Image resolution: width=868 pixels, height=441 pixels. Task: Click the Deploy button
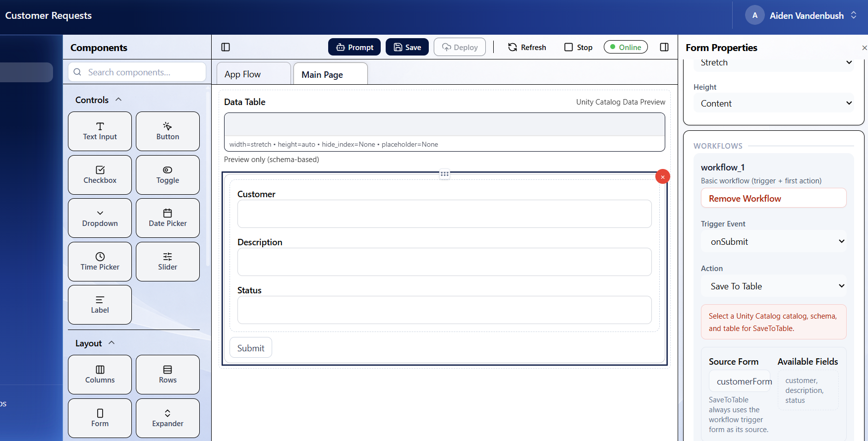tap(460, 47)
